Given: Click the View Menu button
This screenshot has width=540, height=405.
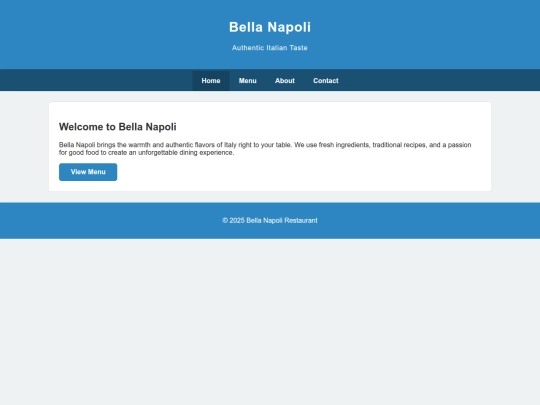Looking at the screenshot, I should pos(88,172).
